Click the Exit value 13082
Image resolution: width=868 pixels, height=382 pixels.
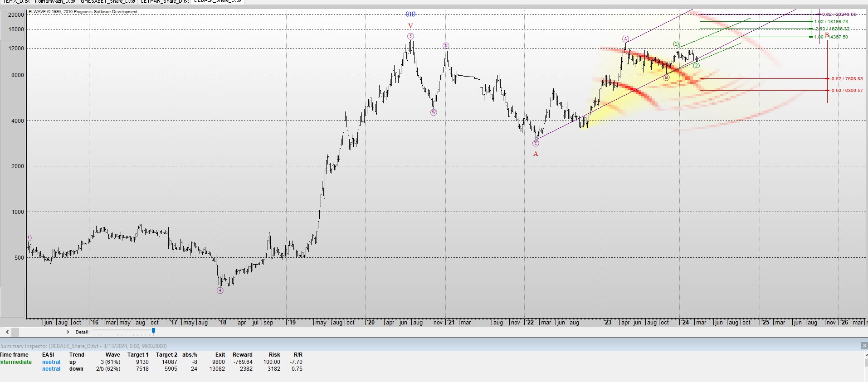point(217,369)
